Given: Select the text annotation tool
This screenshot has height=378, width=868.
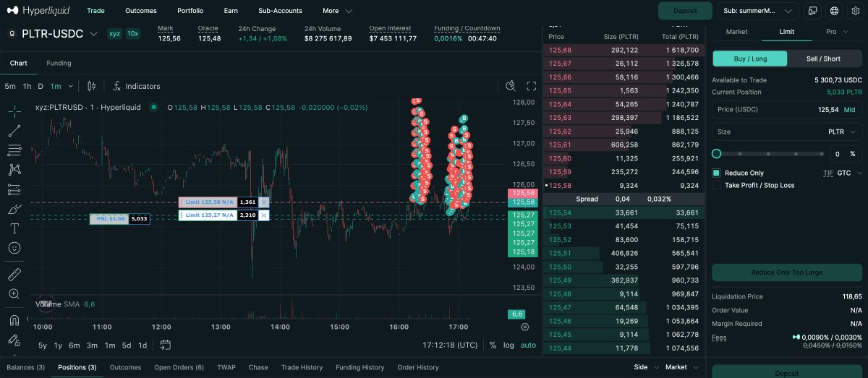Looking at the screenshot, I should [14, 228].
